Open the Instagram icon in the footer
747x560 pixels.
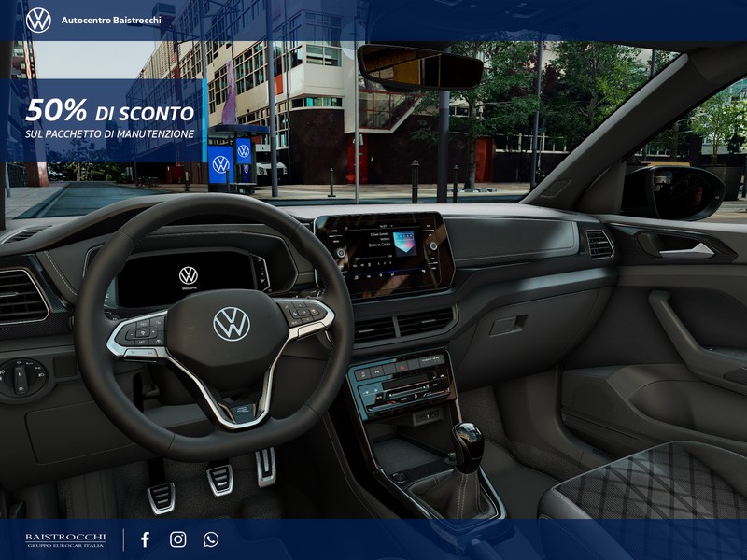click(177, 539)
